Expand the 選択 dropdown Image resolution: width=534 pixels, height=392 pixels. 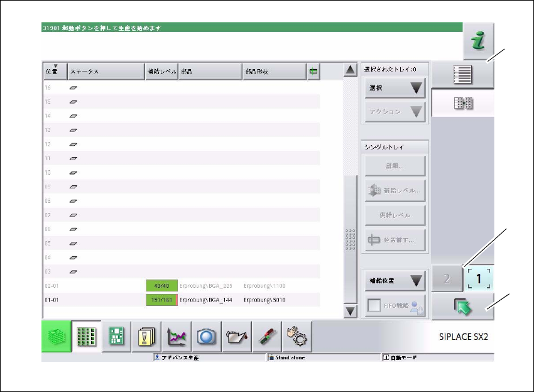coord(395,88)
